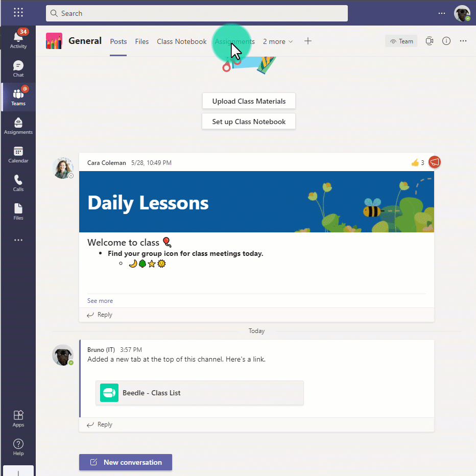Click in the Search box
Screen dimensions: 476x476
(197, 13)
